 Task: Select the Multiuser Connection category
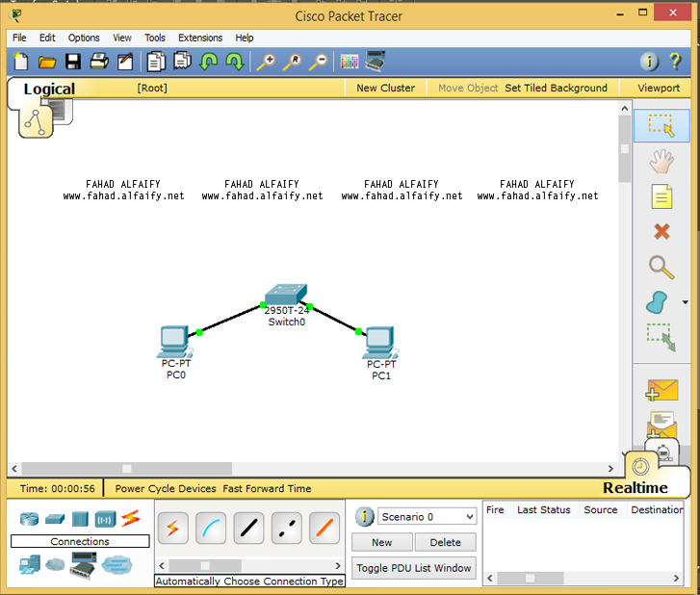[117, 565]
